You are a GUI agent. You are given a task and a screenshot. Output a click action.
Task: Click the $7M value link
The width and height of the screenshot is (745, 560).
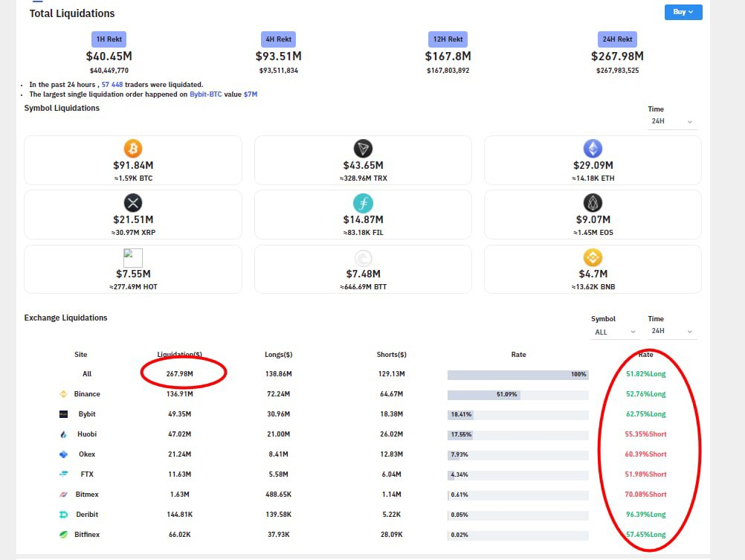pyautogui.click(x=251, y=94)
